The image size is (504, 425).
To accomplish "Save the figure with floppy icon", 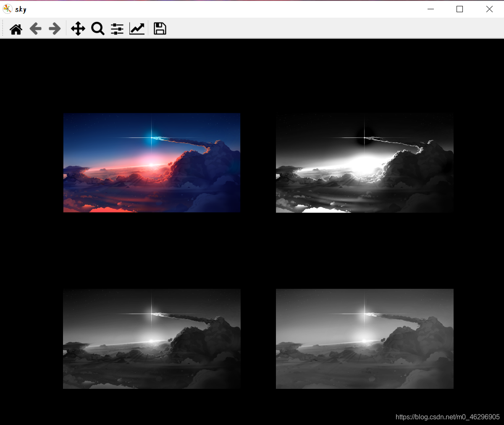I will coord(160,29).
